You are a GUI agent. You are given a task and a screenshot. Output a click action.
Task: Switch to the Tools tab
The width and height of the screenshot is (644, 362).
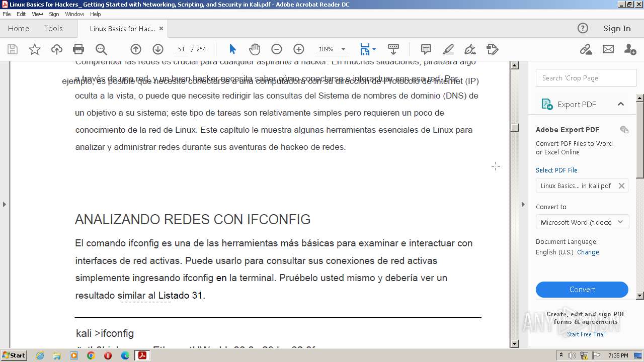coord(53,29)
